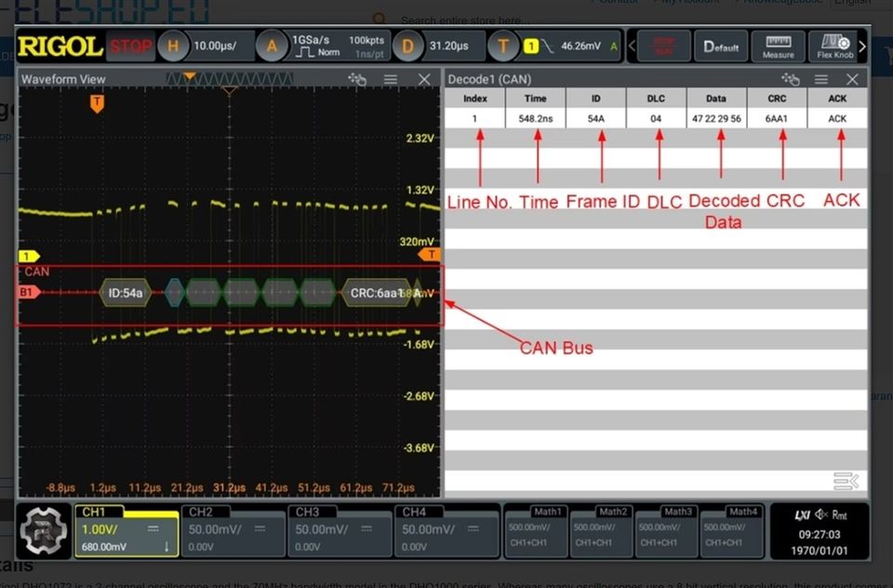Click the waveform memory position bar at top

pyautogui.click(x=230, y=79)
